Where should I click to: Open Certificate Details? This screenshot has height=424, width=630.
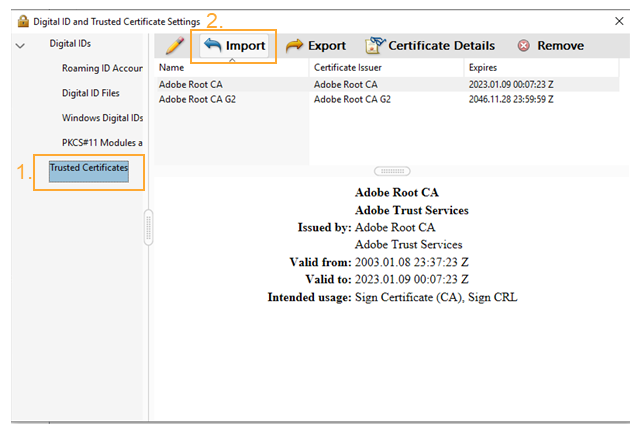click(x=430, y=45)
